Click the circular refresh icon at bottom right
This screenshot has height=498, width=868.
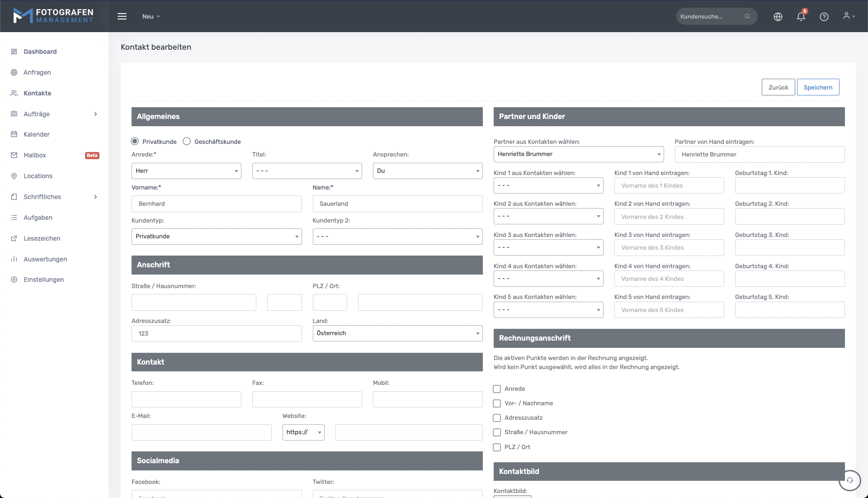point(849,480)
